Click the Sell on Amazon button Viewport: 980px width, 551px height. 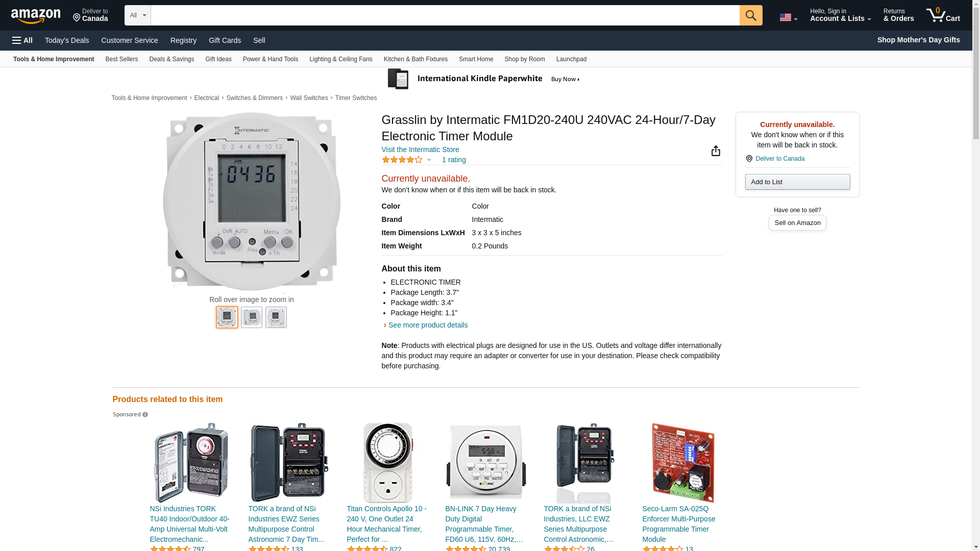[x=797, y=223]
